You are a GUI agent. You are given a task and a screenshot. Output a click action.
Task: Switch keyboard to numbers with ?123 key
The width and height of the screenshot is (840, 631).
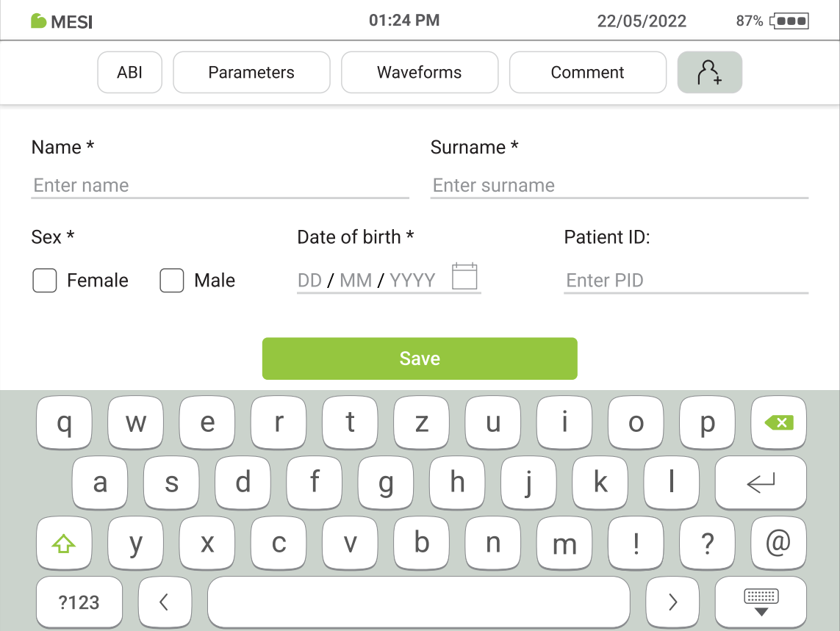point(79,602)
